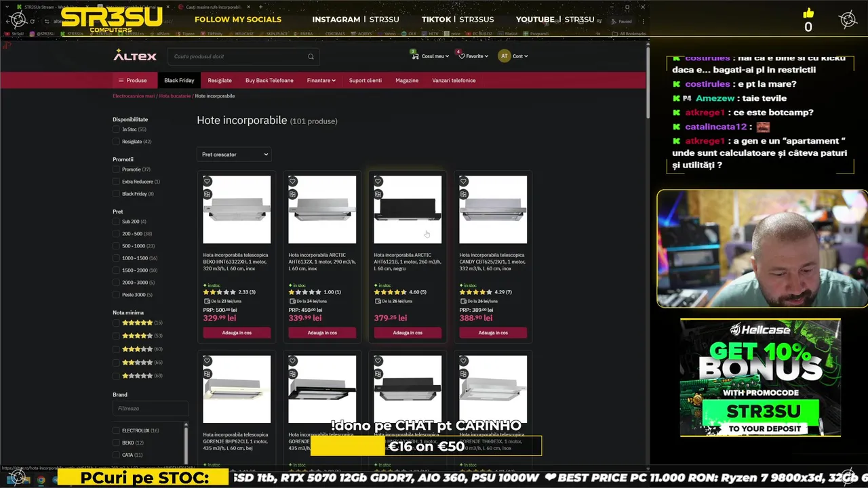Tick the In Stoc filter checkbox

tap(116, 129)
